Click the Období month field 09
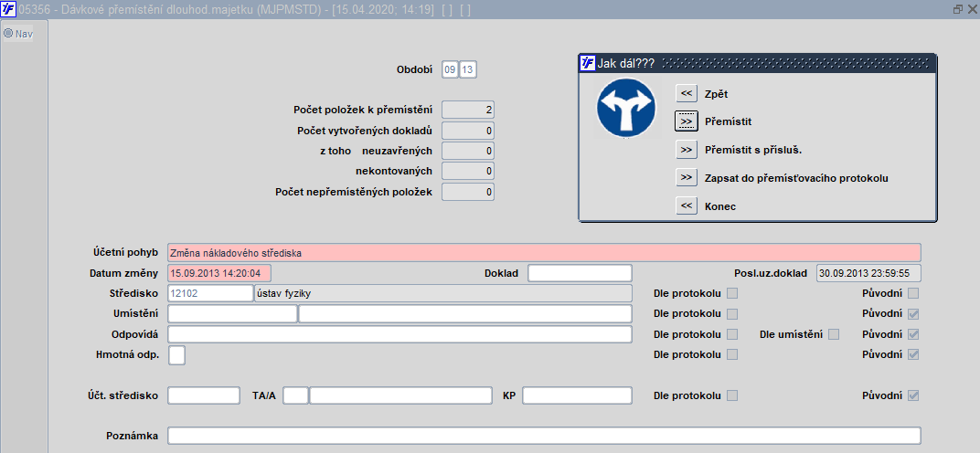The image size is (980, 453). click(450, 70)
